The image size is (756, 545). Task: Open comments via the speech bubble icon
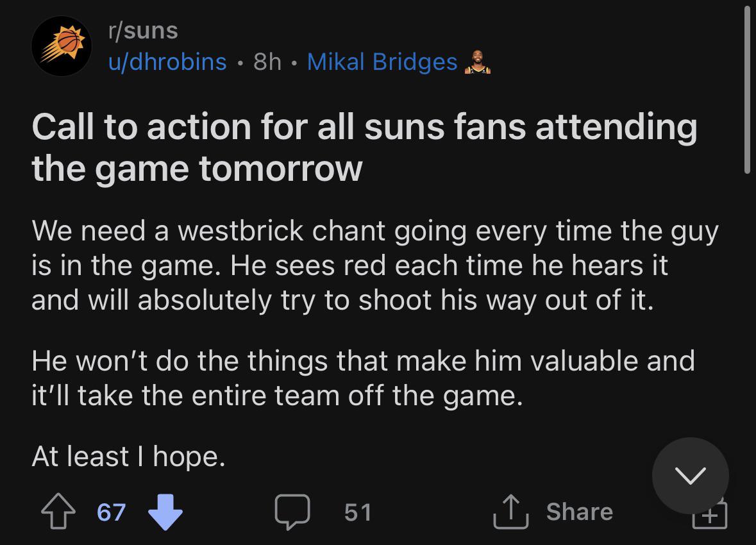tap(292, 512)
